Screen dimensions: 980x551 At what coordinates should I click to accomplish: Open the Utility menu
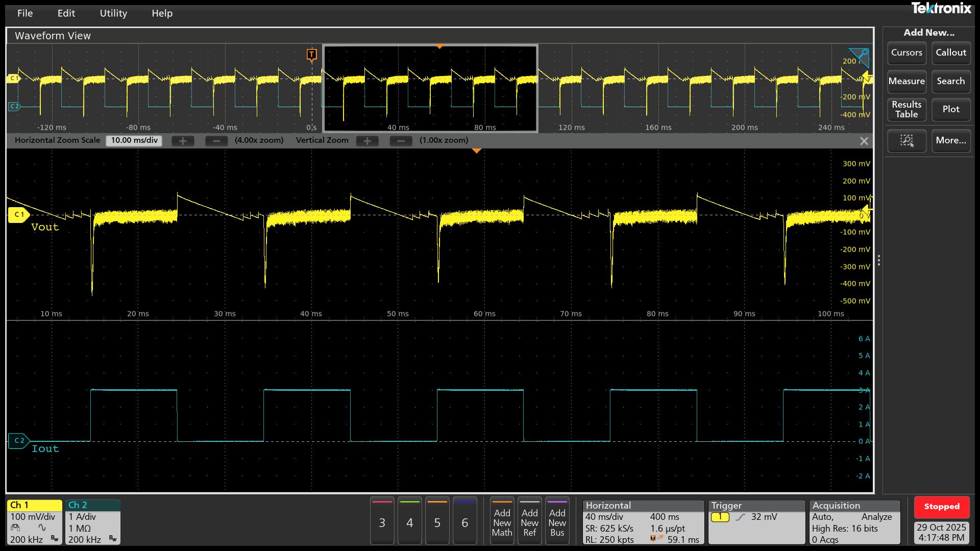click(113, 13)
